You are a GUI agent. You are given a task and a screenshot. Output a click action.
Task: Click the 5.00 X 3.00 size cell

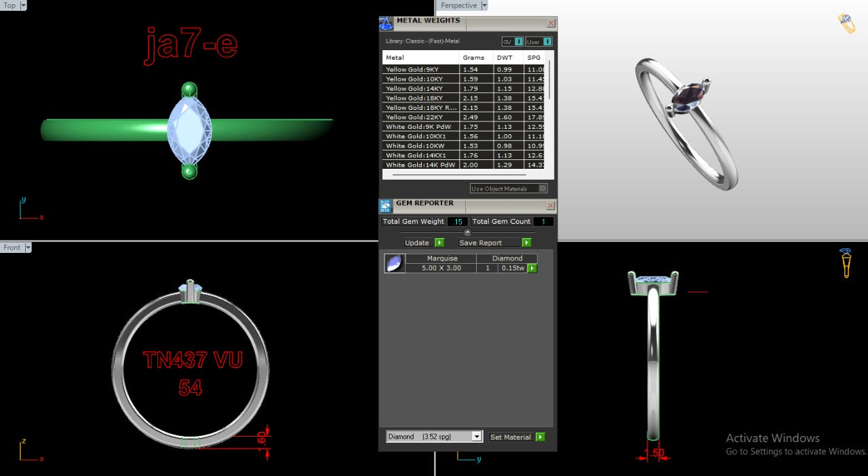(x=441, y=268)
